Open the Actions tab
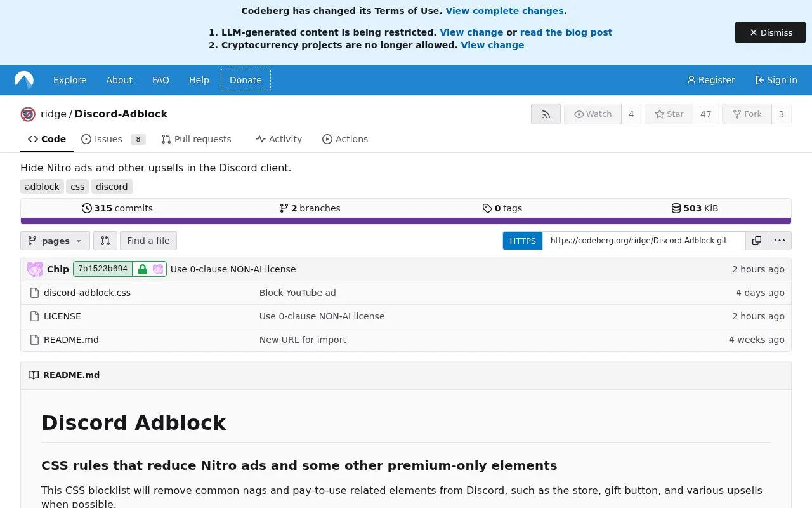The height and width of the screenshot is (508, 812). (x=344, y=139)
